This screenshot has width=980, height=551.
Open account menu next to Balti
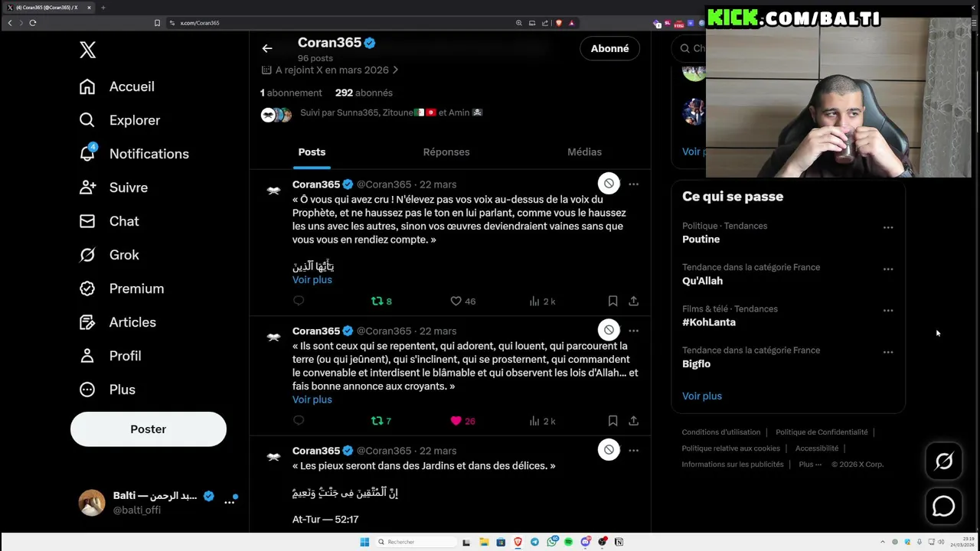[x=229, y=502]
